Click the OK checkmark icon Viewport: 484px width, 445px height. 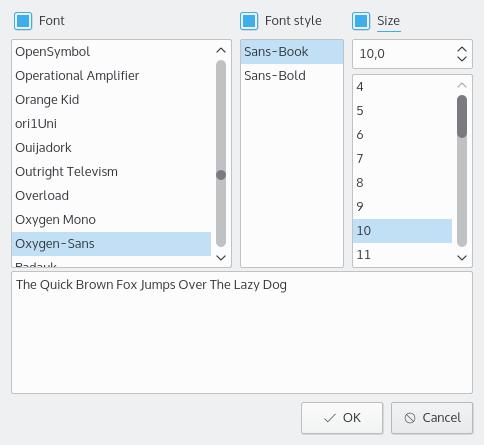click(329, 418)
